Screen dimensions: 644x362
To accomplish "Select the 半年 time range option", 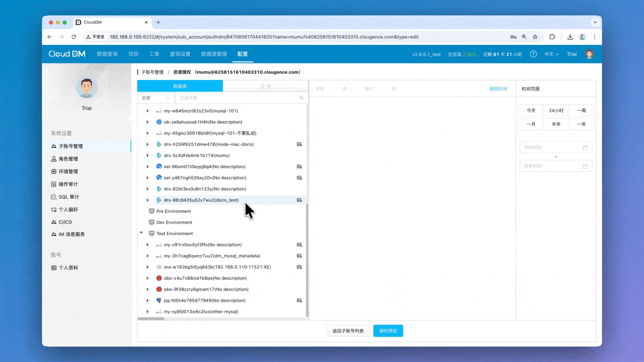I will pyautogui.click(x=556, y=124).
